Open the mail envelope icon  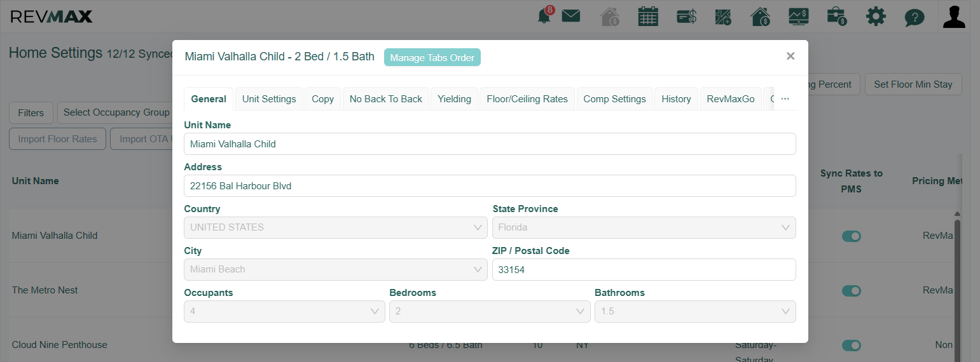(571, 17)
